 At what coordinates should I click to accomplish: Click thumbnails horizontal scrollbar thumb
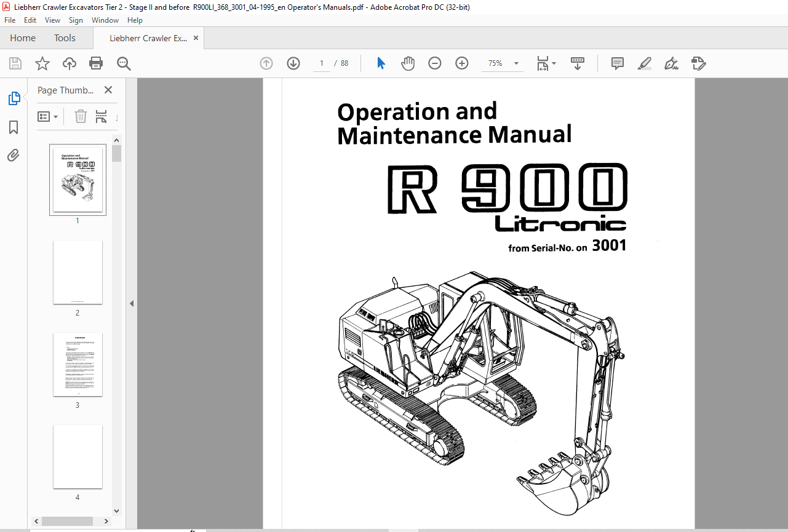[x=67, y=522]
